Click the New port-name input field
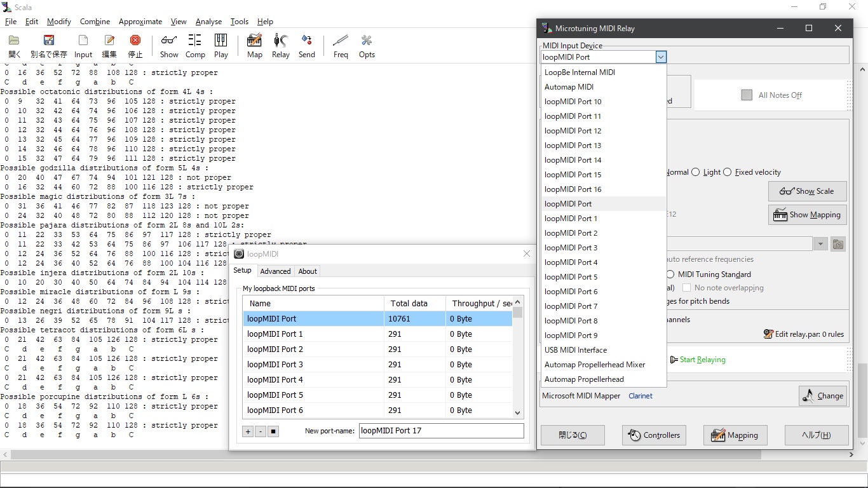This screenshot has width=868, height=488. 441,431
